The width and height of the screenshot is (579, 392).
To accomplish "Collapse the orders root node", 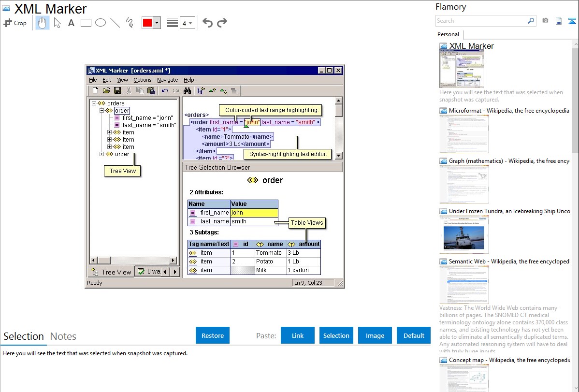I will [x=94, y=103].
